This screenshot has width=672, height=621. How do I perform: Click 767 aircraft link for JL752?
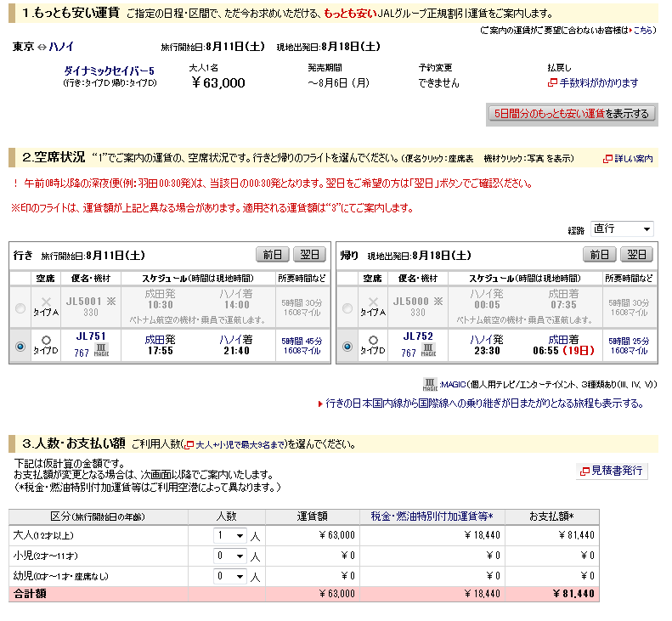click(x=409, y=353)
